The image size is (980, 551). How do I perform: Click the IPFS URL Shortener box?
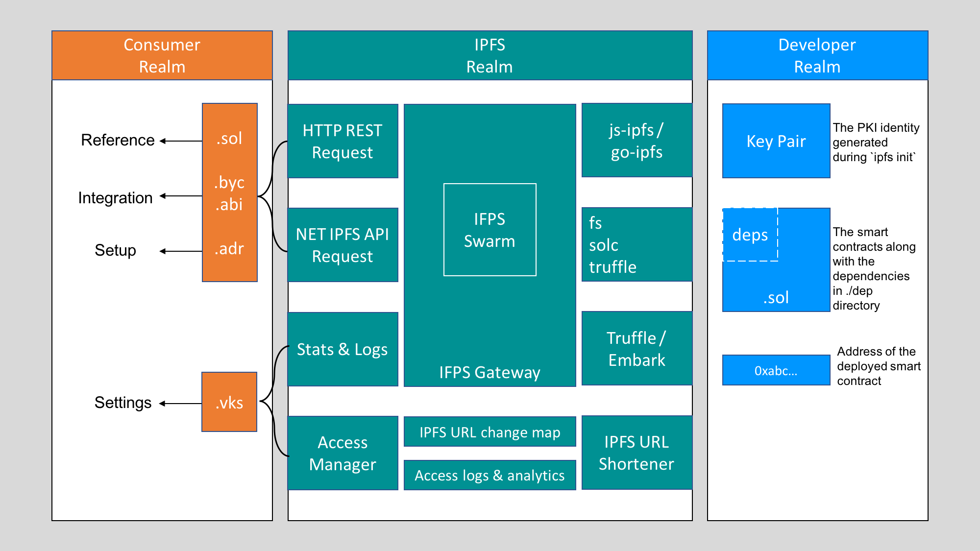coord(637,453)
